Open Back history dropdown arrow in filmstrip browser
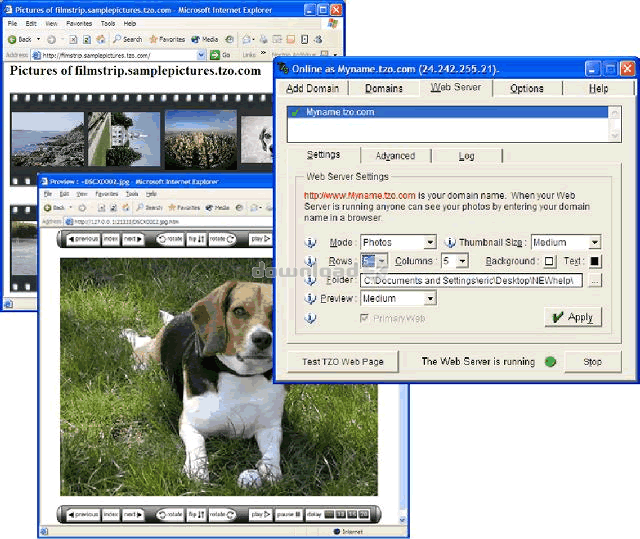The image size is (640, 539). click(38, 39)
